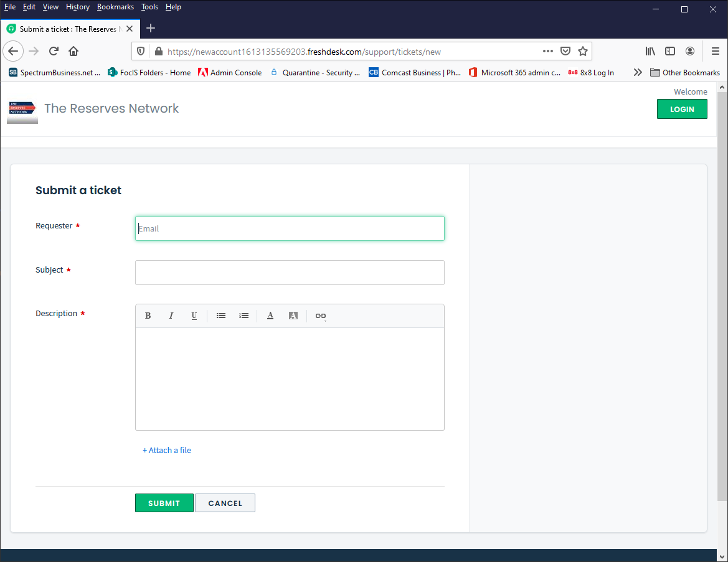Viewport: 728px width, 562px height.
Task: Click the green LOGIN button
Action: point(681,109)
